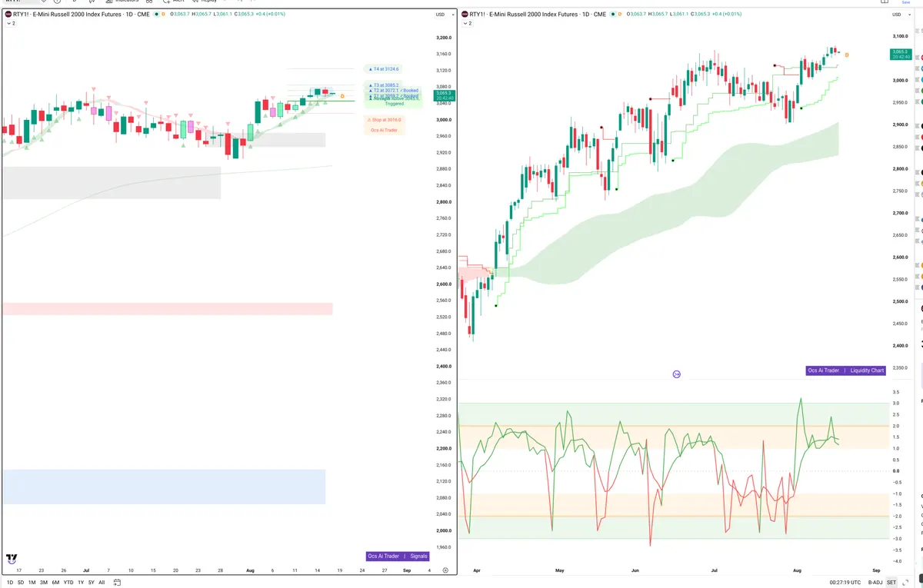Click the 3,200.0 price axis label on left chart
Image resolution: width=923 pixels, height=588 pixels.
coord(443,38)
